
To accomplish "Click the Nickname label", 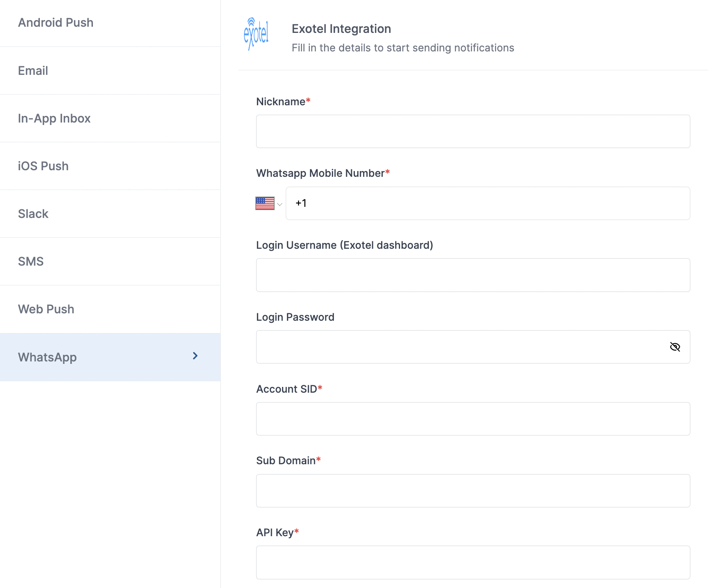I will (x=283, y=102).
